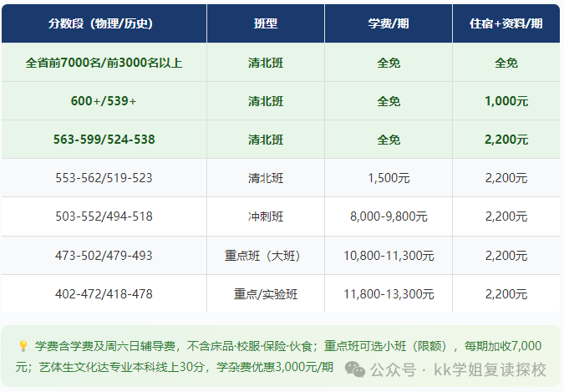The width and height of the screenshot is (564, 392).
Task: Click the 住宿+资料/期 column header
Action: coord(506,23)
